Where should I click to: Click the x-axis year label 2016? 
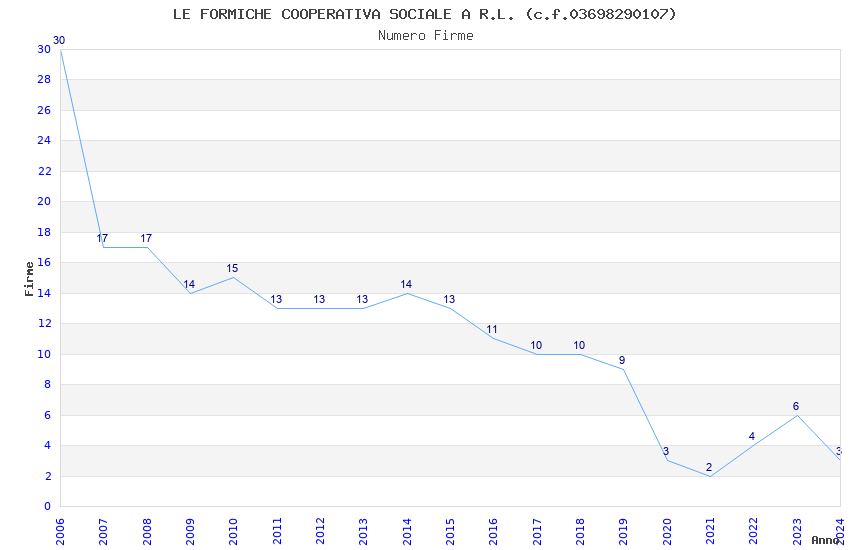tap(493, 531)
